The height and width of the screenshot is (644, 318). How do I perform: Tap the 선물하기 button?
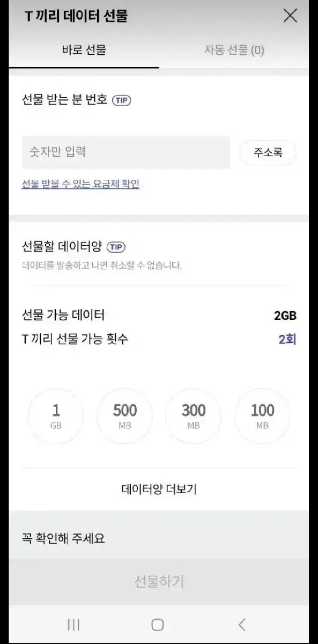(159, 582)
